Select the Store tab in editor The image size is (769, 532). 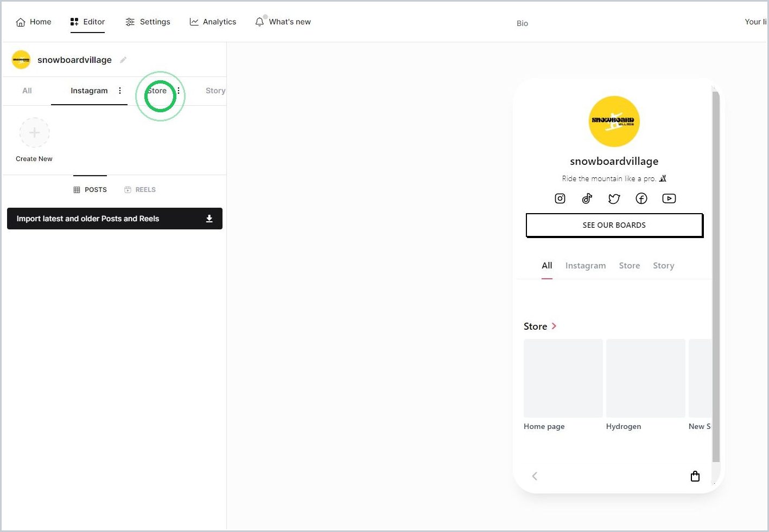(157, 91)
